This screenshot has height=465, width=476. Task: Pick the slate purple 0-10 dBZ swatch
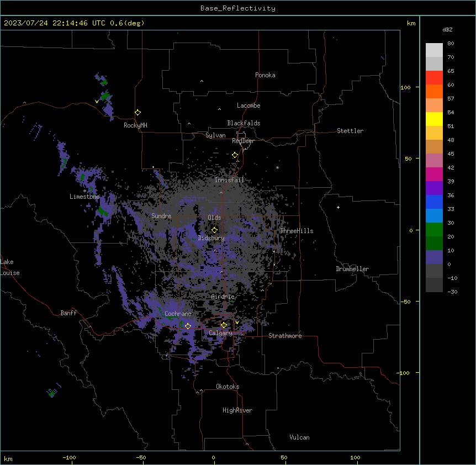click(x=434, y=257)
